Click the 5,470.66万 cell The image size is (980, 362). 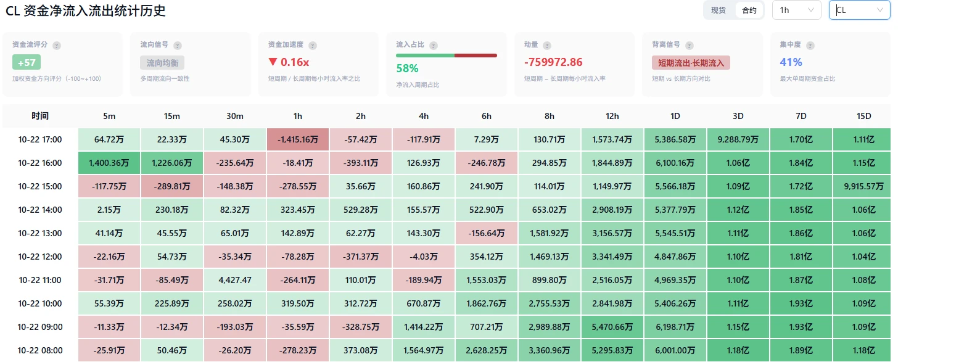pyautogui.click(x=612, y=327)
